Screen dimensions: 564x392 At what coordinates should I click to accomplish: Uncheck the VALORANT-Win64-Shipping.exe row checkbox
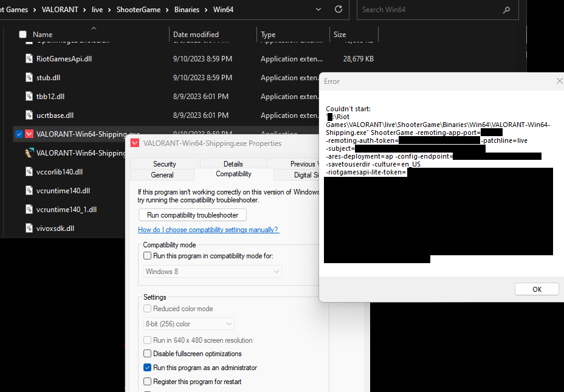[19, 134]
